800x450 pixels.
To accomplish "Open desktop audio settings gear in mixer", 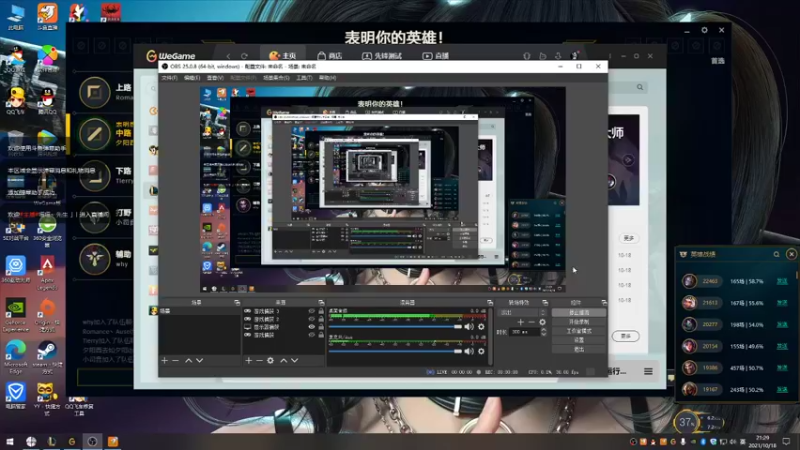I will click(481, 327).
